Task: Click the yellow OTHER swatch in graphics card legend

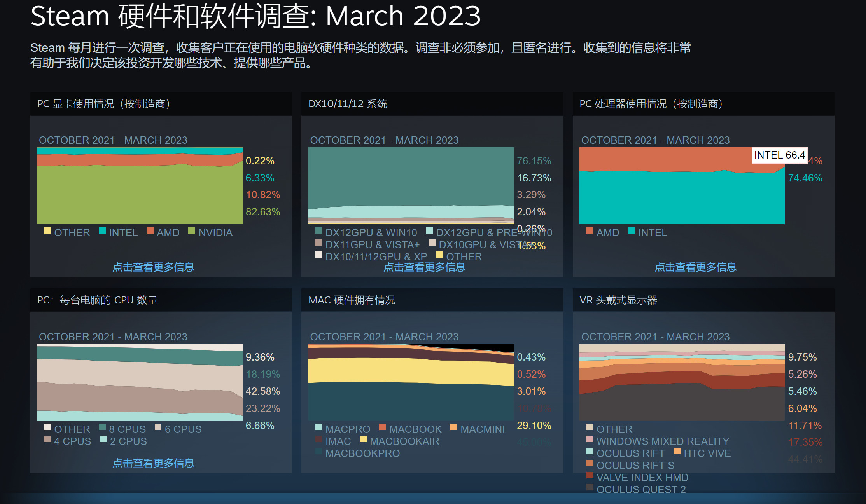Action: tap(47, 230)
